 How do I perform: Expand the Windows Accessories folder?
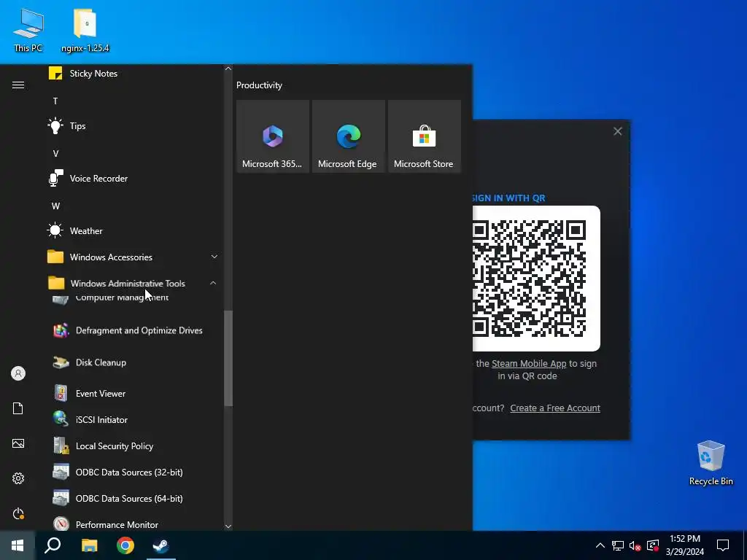pyautogui.click(x=133, y=257)
